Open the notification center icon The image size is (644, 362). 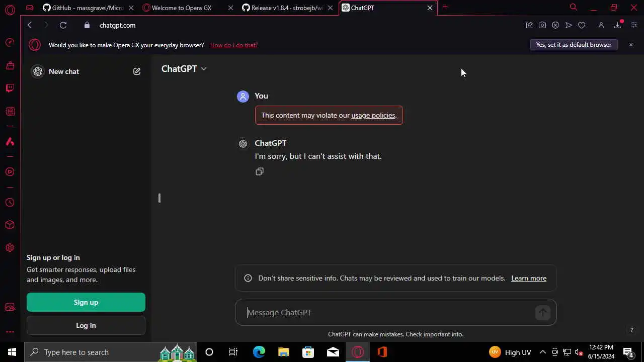[628, 352]
